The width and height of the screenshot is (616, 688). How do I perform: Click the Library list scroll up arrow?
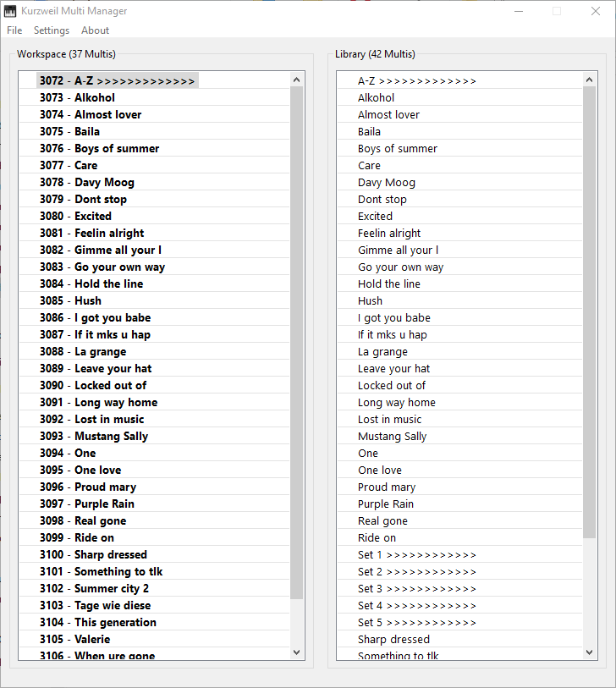589,80
